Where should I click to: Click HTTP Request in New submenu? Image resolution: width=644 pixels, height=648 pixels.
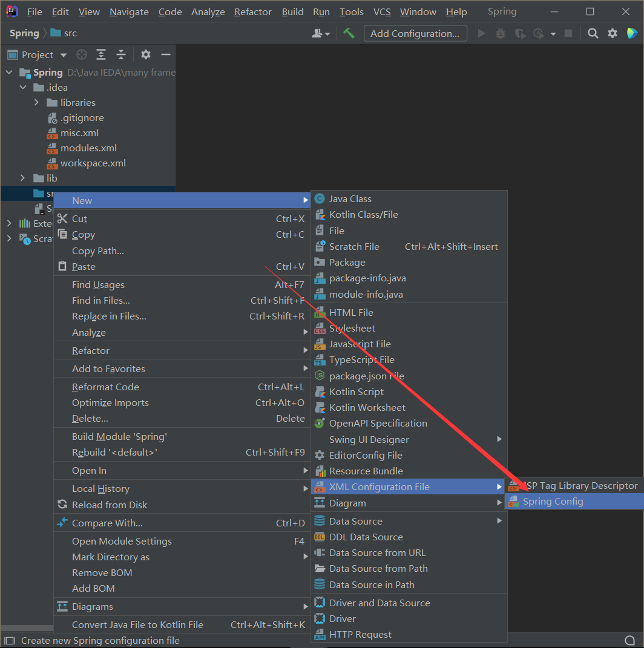pos(409,634)
